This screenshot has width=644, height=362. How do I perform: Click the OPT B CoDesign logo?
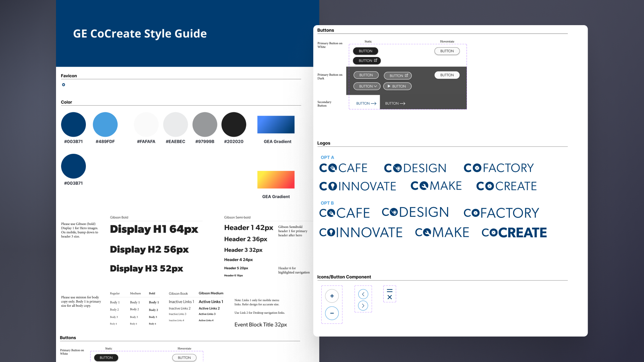tap(415, 212)
